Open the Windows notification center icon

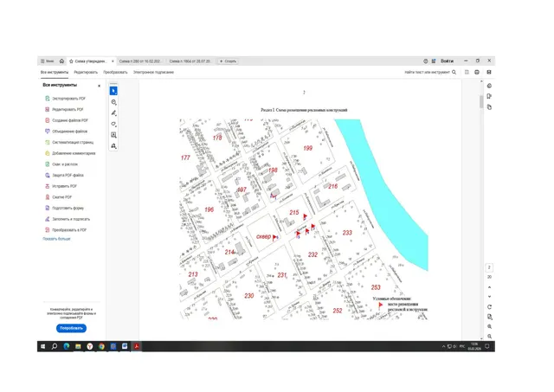tap(487, 346)
